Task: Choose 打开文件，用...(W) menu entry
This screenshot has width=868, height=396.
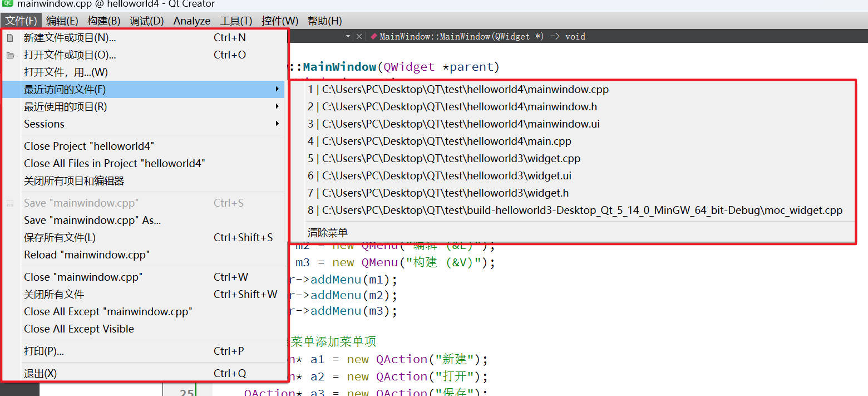Action: [x=144, y=72]
